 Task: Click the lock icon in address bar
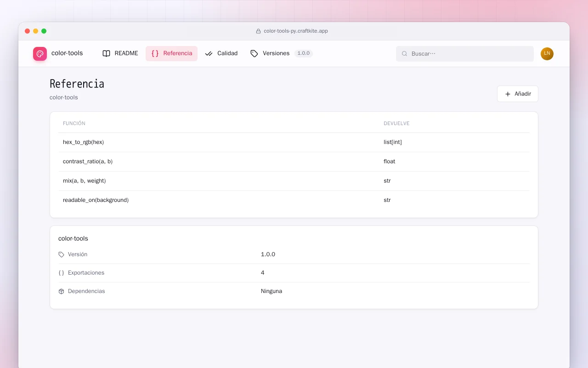click(258, 31)
